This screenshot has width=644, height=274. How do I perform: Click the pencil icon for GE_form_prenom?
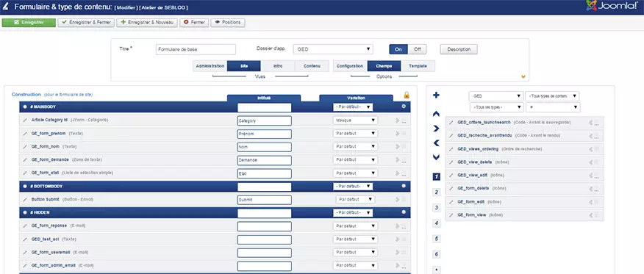[x=25, y=133]
